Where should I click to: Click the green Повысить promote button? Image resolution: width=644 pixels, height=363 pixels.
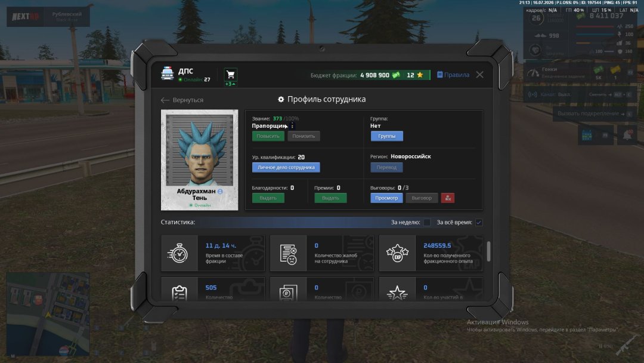coord(268,136)
